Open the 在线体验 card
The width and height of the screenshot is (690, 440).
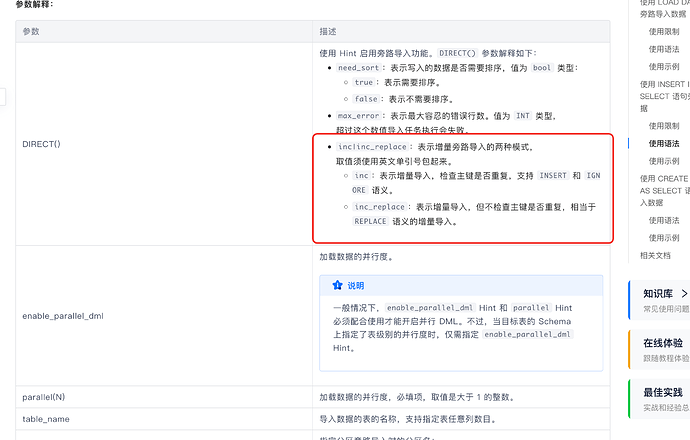(659, 349)
